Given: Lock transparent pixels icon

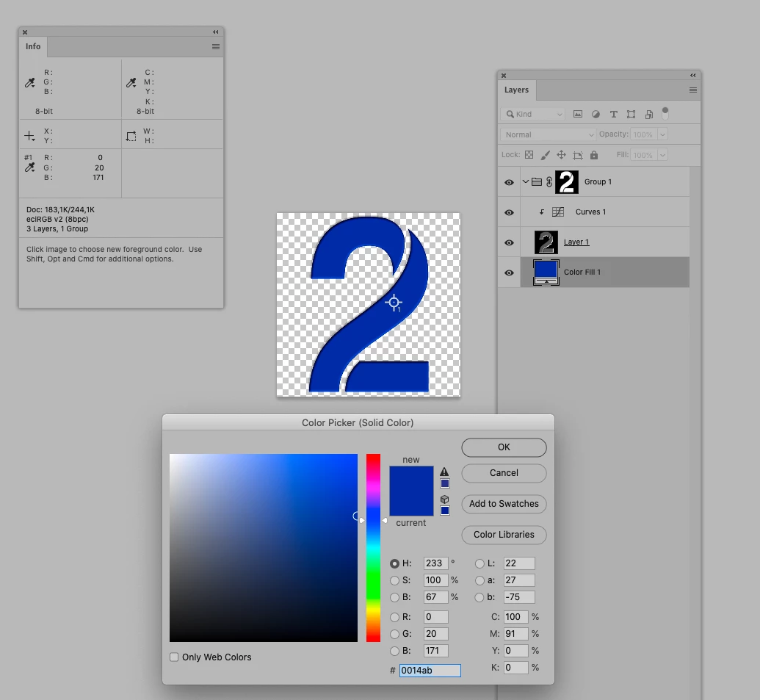Looking at the screenshot, I should tap(529, 155).
